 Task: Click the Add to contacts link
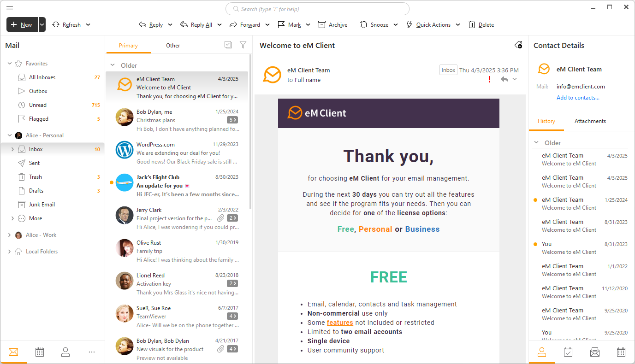pyautogui.click(x=578, y=98)
